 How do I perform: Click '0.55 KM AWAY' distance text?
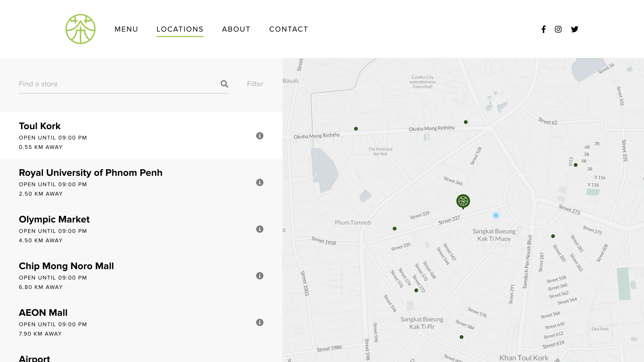[x=41, y=147]
